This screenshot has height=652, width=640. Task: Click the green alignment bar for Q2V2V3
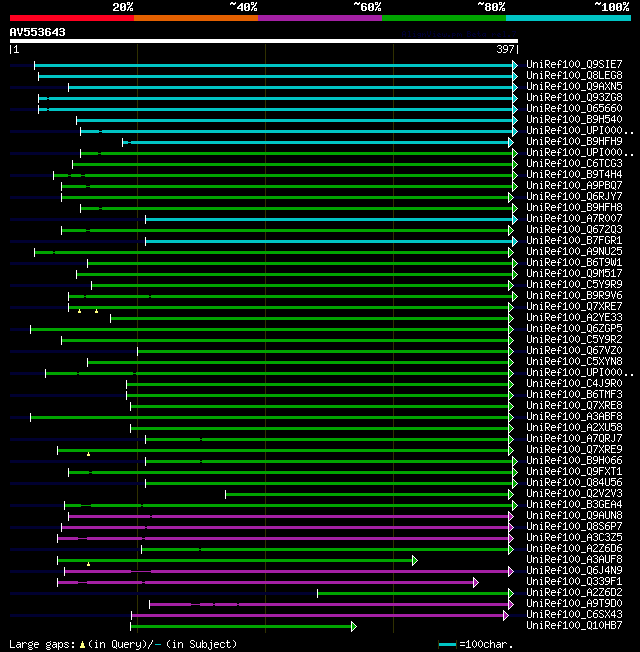pyautogui.click(x=367, y=494)
